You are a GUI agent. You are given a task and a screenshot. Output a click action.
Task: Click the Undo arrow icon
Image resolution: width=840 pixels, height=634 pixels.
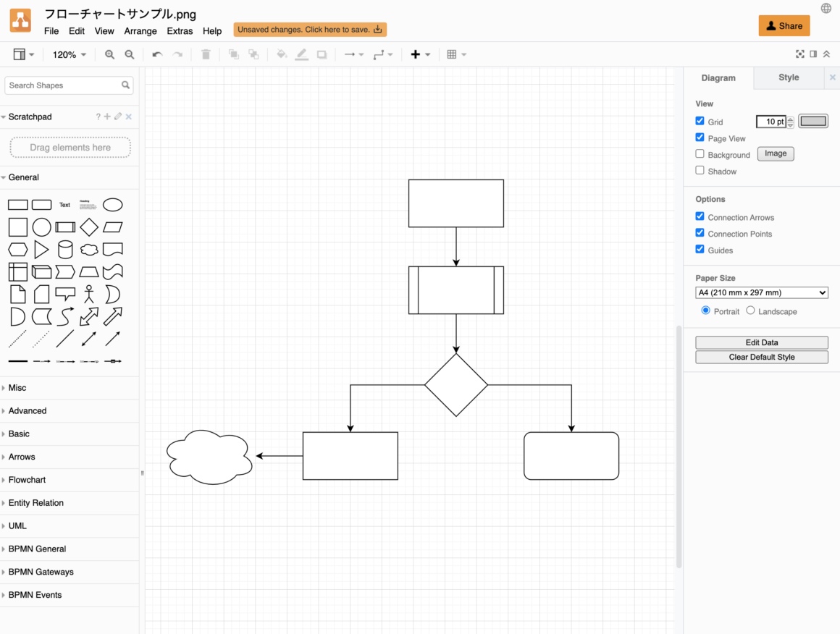point(157,54)
